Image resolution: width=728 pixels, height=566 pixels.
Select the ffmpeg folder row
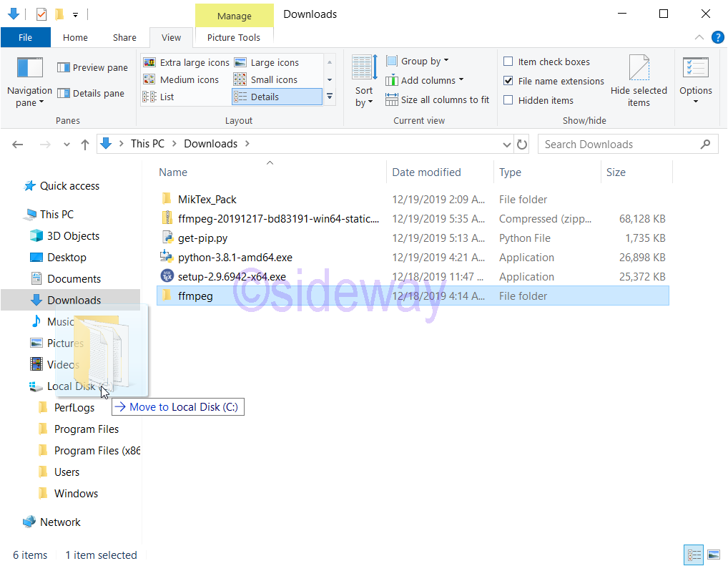click(413, 296)
